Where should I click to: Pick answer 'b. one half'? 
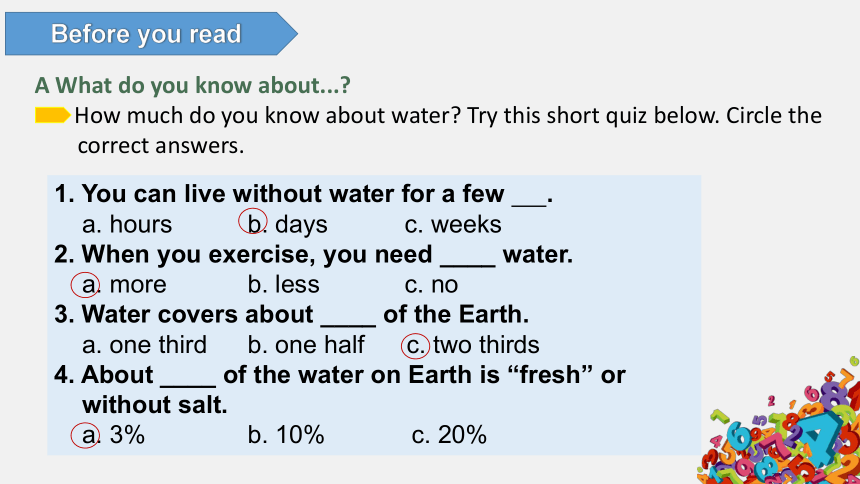[305, 345]
